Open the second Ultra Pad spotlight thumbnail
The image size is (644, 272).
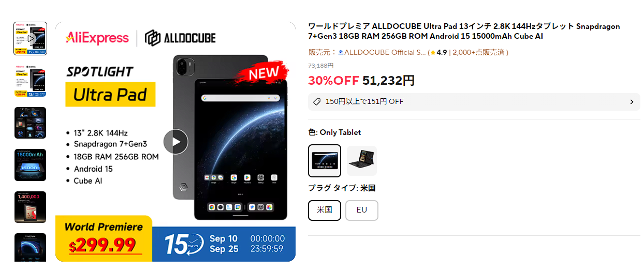point(30,81)
